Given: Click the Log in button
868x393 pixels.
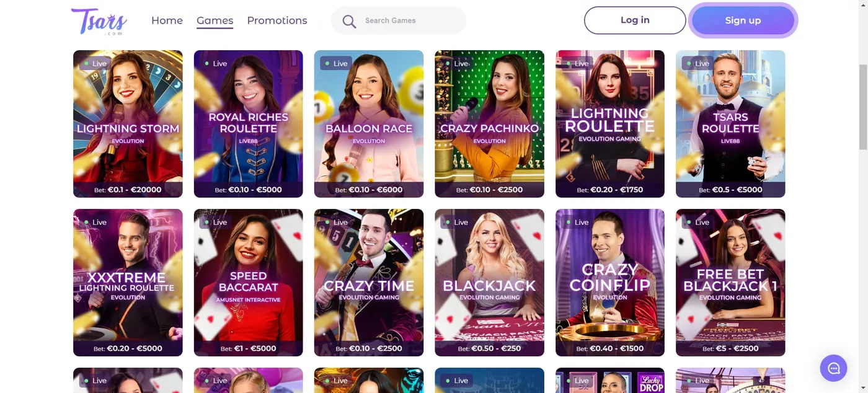Looking at the screenshot, I should (x=635, y=20).
